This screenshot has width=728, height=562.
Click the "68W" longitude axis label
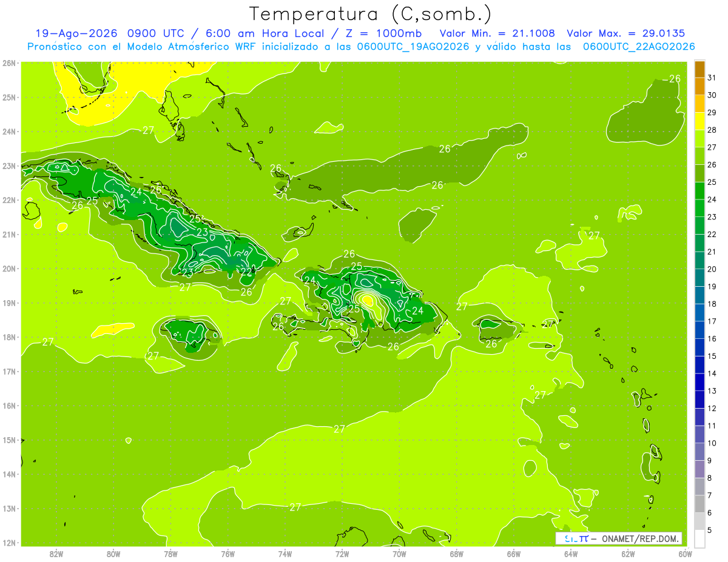coord(457,554)
